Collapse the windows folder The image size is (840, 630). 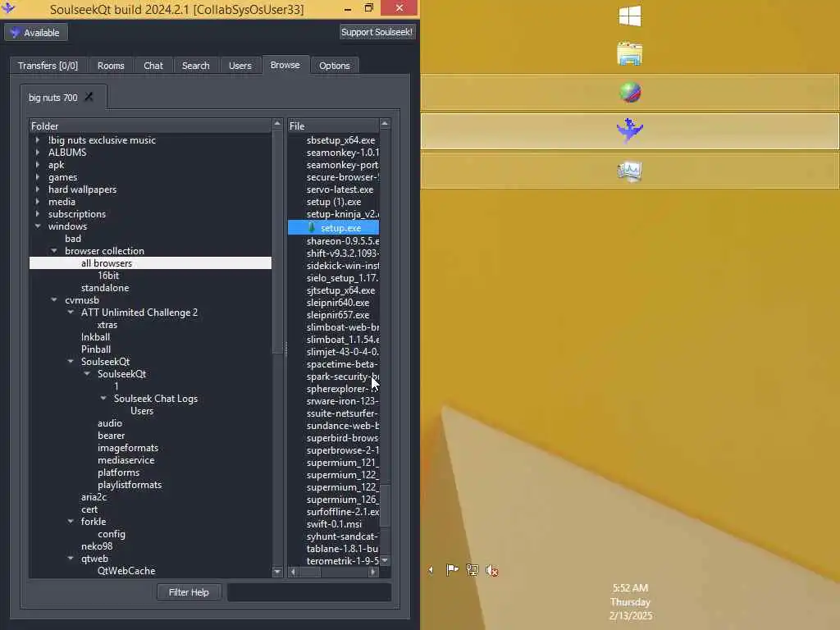[x=38, y=226]
